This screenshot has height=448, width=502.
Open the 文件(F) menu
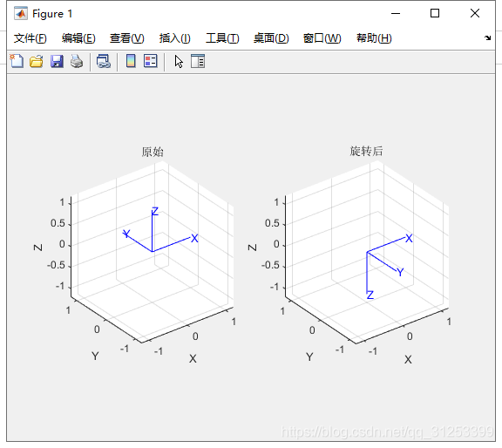coord(31,38)
